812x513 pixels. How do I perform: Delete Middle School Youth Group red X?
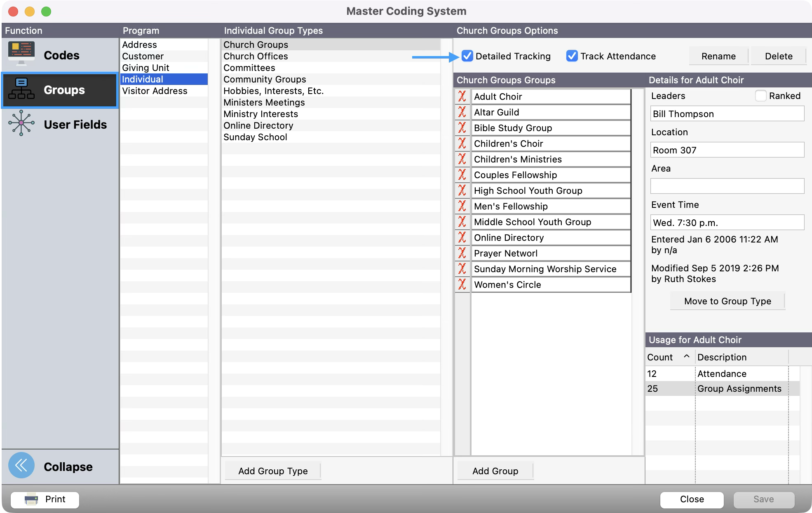click(x=462, y=222)
